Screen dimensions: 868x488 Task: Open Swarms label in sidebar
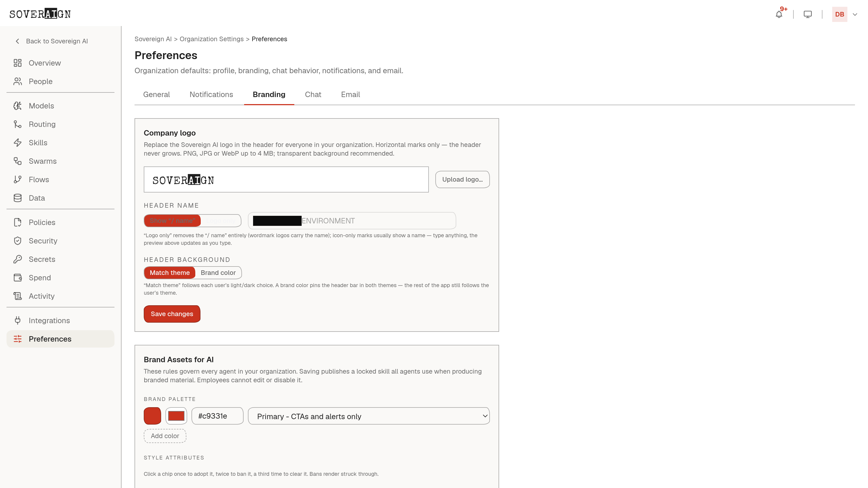coord(43,161)
